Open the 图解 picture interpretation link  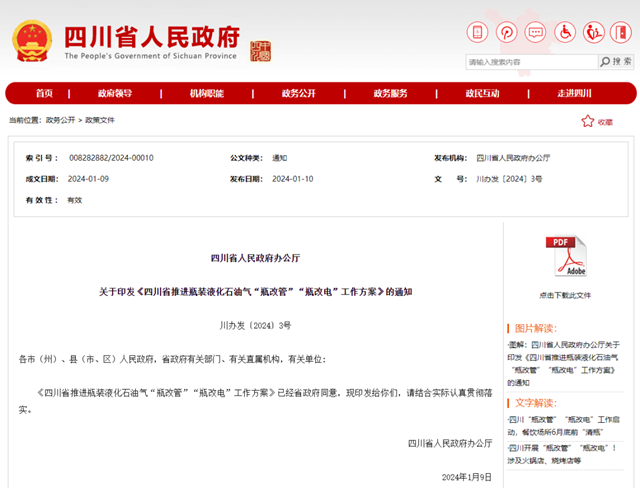coord(564,364)
